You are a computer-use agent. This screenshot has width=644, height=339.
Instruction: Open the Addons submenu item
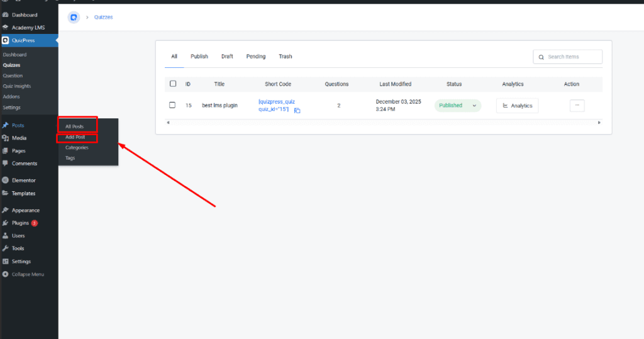(x=11, y=97)
